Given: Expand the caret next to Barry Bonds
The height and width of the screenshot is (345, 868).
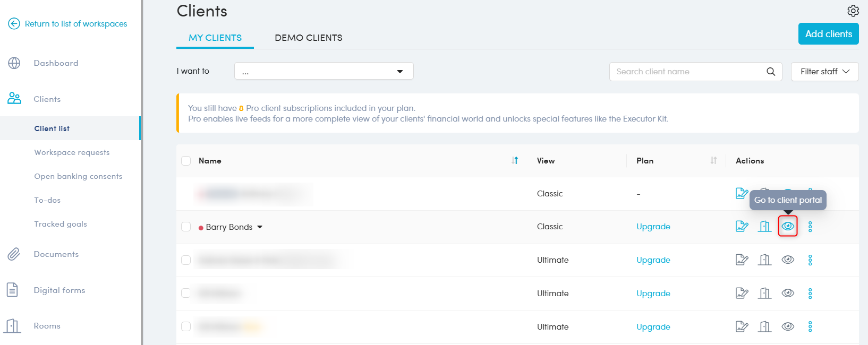Looking at the screenshot, I should [260, 227].
